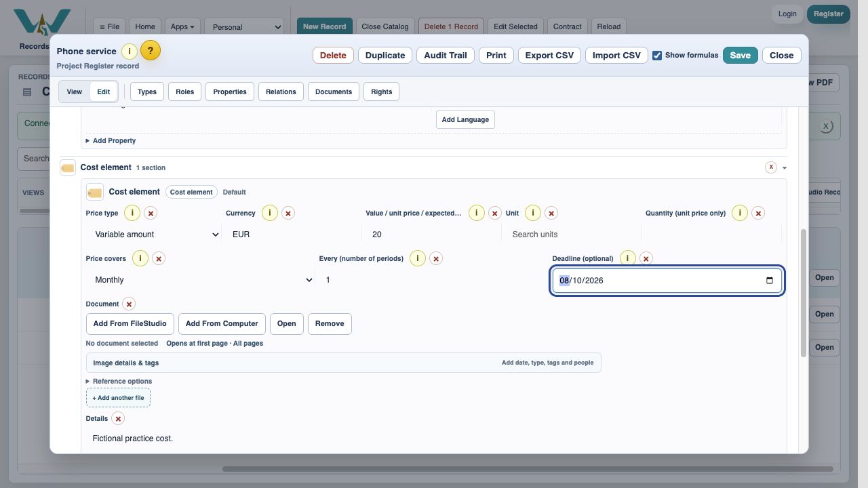Switch to View mode
This screenshot has width=868, height=488.
(x=75, y=91)
